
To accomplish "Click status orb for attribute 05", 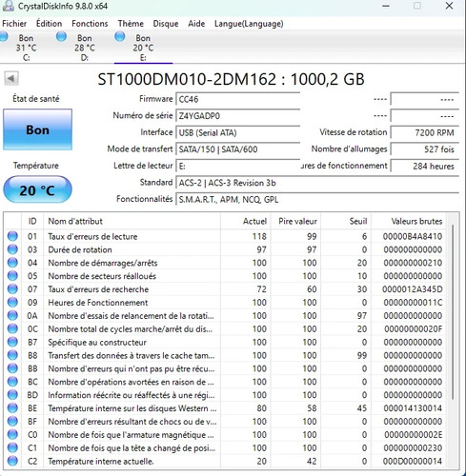I will pos(12,276).
